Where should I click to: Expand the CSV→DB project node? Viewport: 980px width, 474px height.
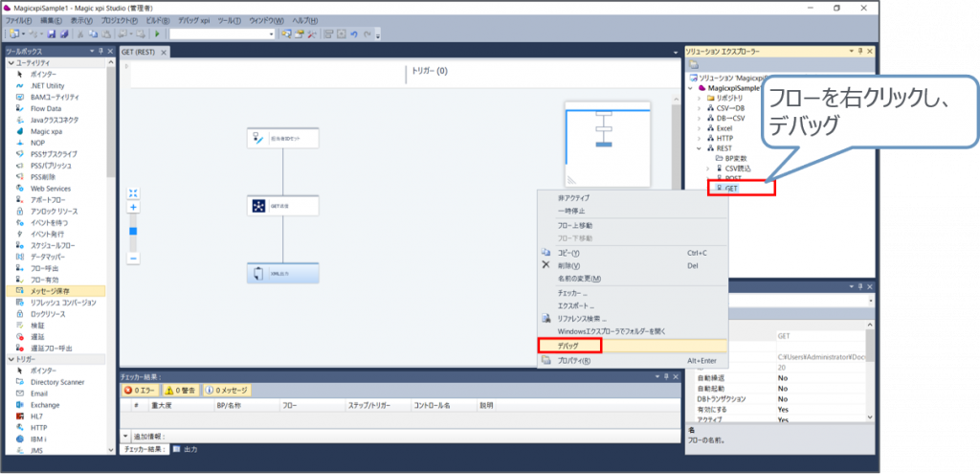coord(698,109)
